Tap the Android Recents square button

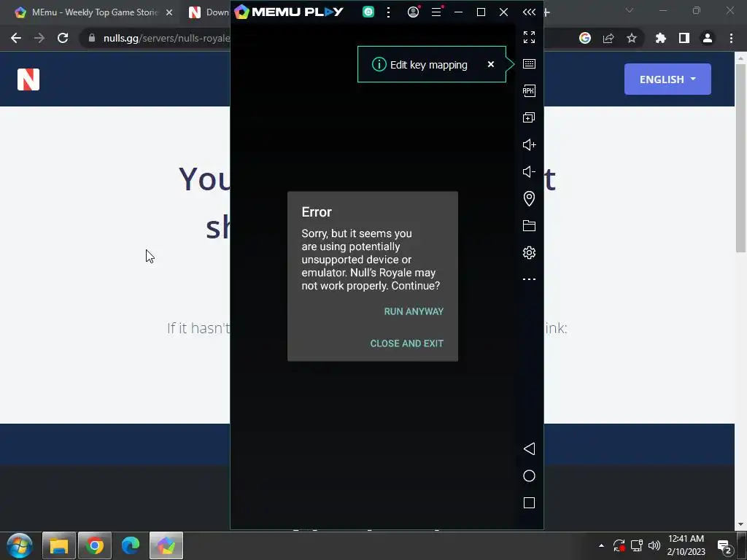[x=529, y=503]
